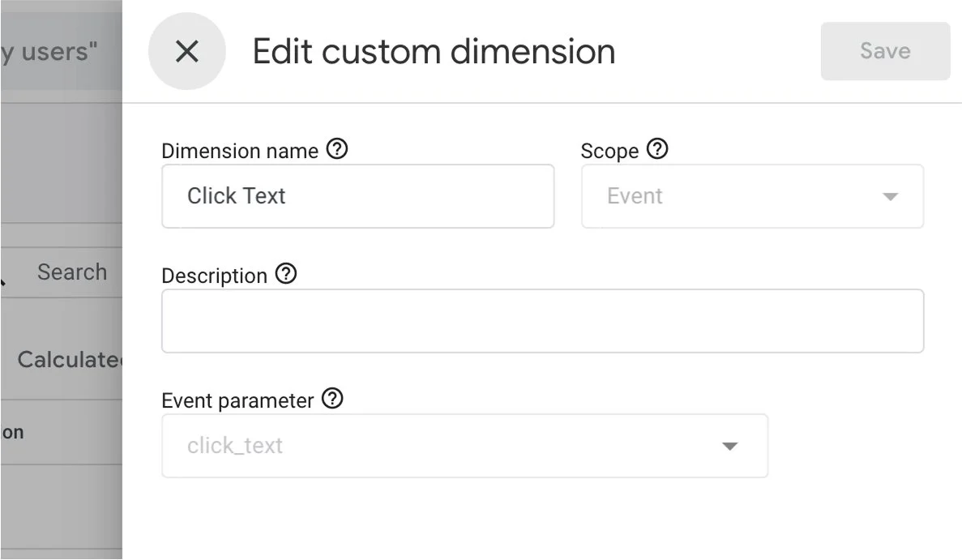Click into the empty Description text box

tap(542, 321)
